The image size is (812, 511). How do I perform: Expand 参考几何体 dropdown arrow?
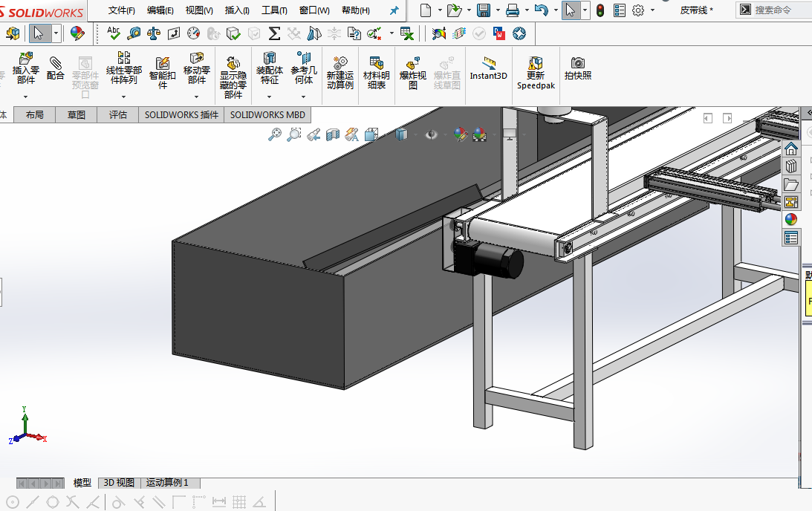303,97
